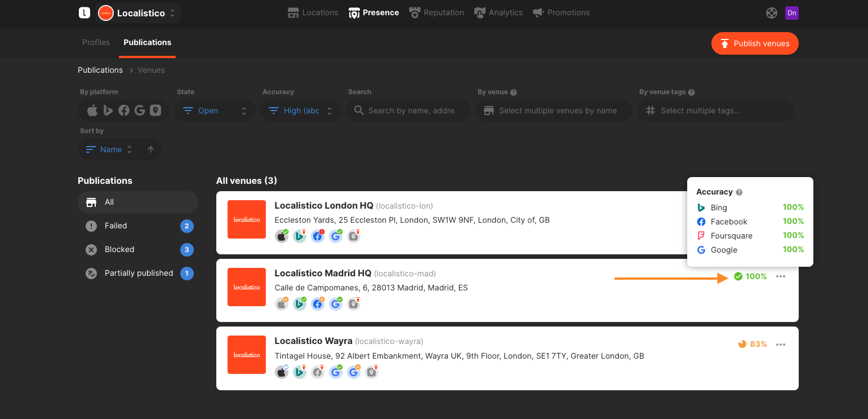The image size is (868, 419).
Task: Click the Localistico Wayra logo thumbnail
Action: click(x=247, y=355)
